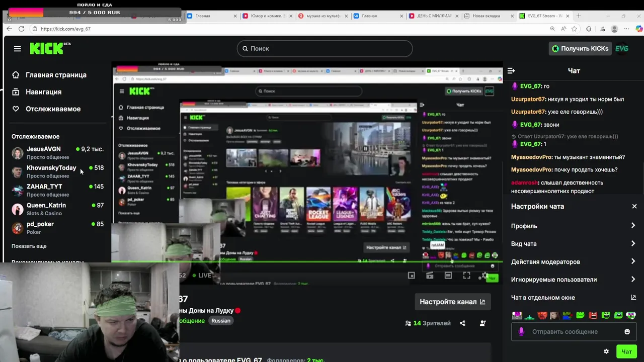The image size is (644, 362).
Task: Expand the Профиль chat setting
Action: click(574, 226)
